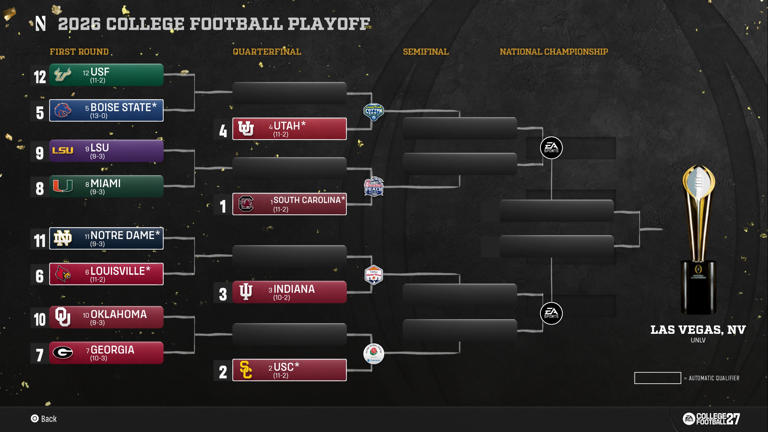Choose the Oklahoma team card

106,317
